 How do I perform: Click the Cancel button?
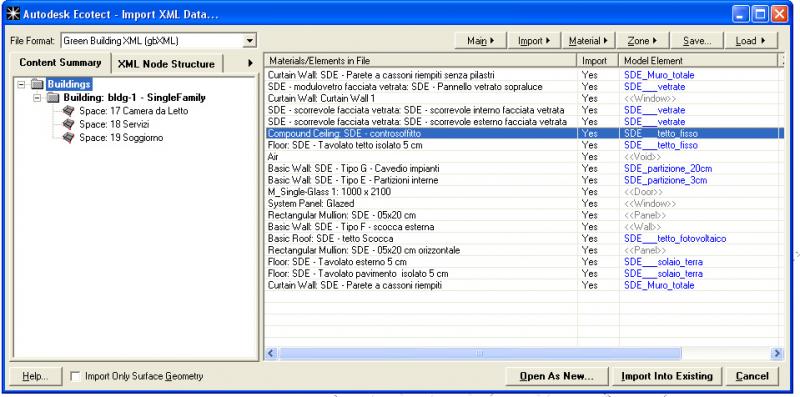coord(752,377)
